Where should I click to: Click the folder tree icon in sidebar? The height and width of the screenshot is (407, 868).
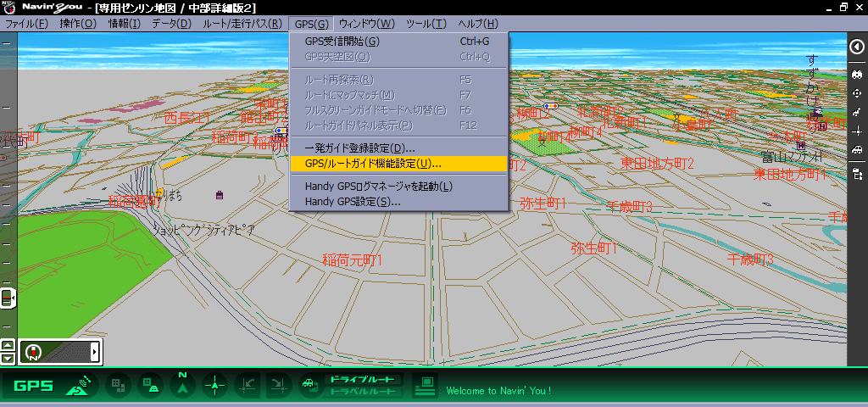click(x=857, y=174)
